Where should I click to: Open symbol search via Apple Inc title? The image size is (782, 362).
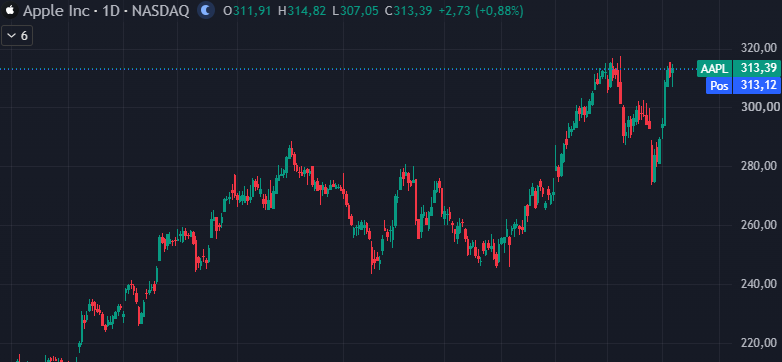tap(106, 10)
